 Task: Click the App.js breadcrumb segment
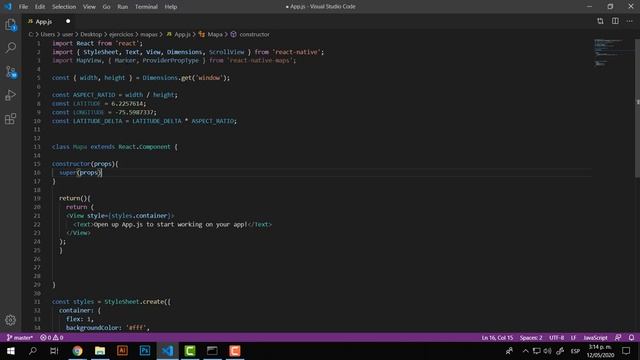[179, 34]
